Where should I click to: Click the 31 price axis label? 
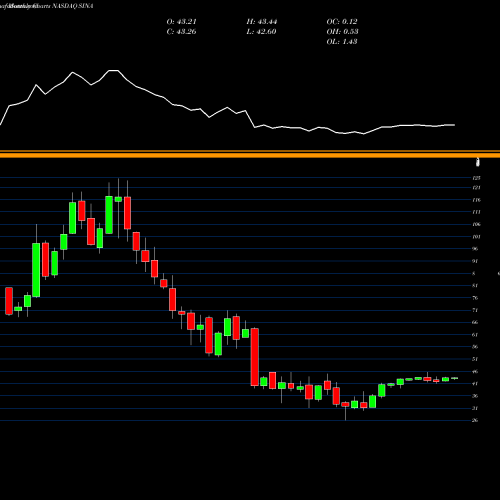pyautogui.click(x=475, y=408)
